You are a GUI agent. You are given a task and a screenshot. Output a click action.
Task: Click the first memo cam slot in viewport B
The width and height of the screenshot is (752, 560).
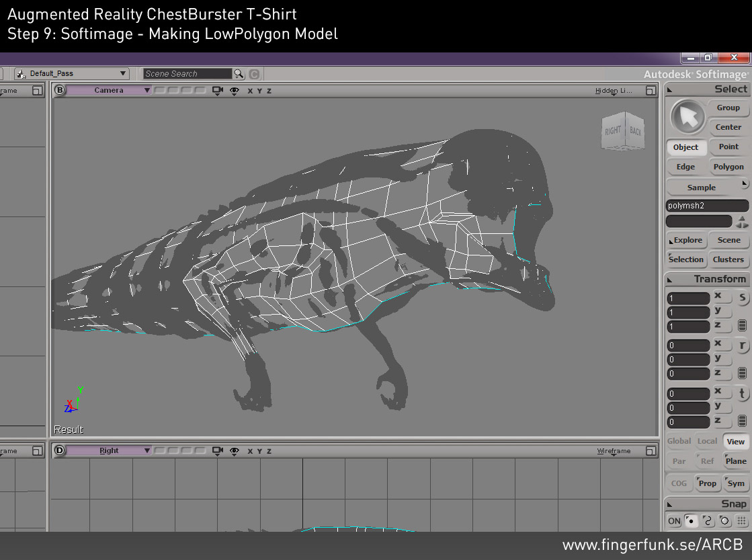point(159,90)
